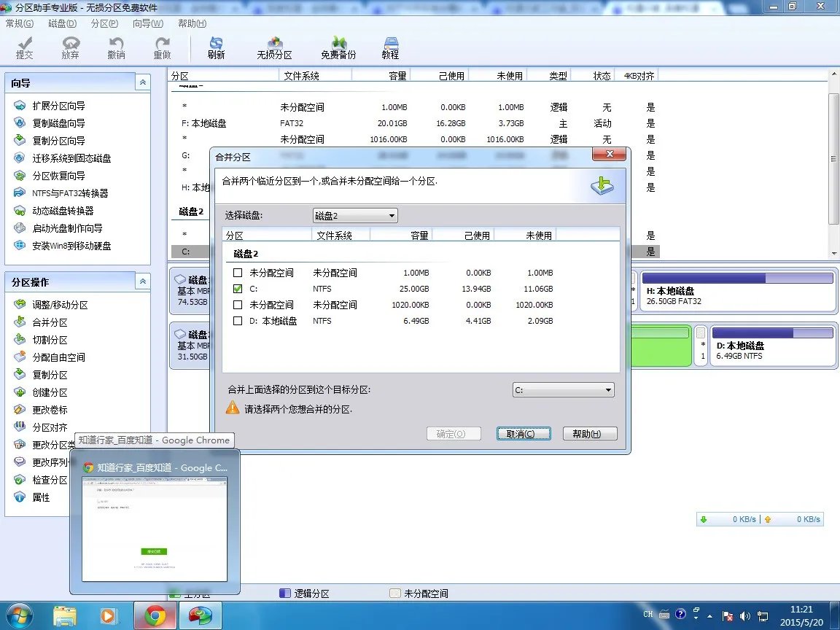Select 调整/移动分区 in partition operations
Image resolution: width=840 pixels, height=630 pixels.
click(x=60, y=305)
